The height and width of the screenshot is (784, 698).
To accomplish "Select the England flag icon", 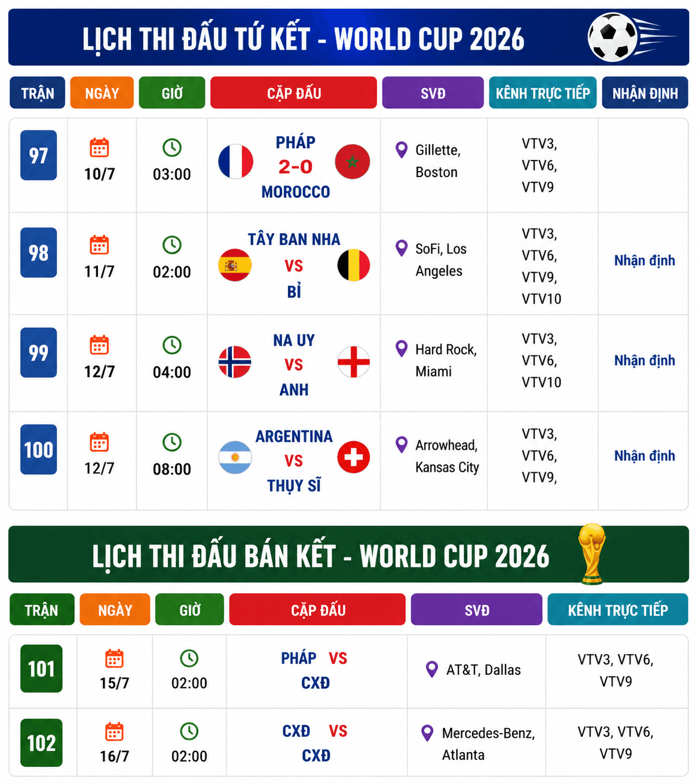I will point(353,362).
